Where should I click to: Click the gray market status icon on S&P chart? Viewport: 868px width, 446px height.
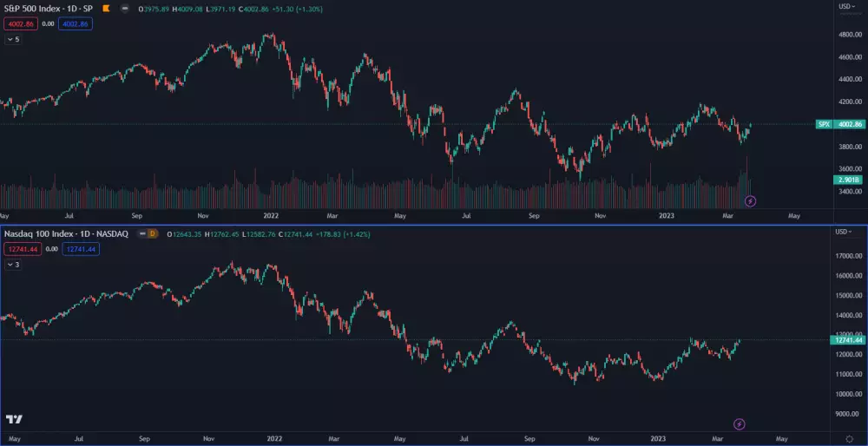coord(125,8)
